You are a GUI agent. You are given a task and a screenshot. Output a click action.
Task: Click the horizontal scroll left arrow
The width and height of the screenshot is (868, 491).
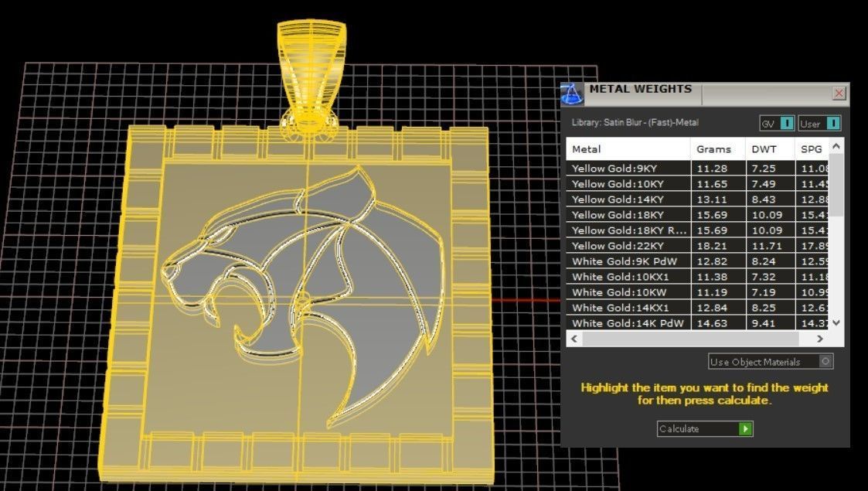(x=574, y=338)
